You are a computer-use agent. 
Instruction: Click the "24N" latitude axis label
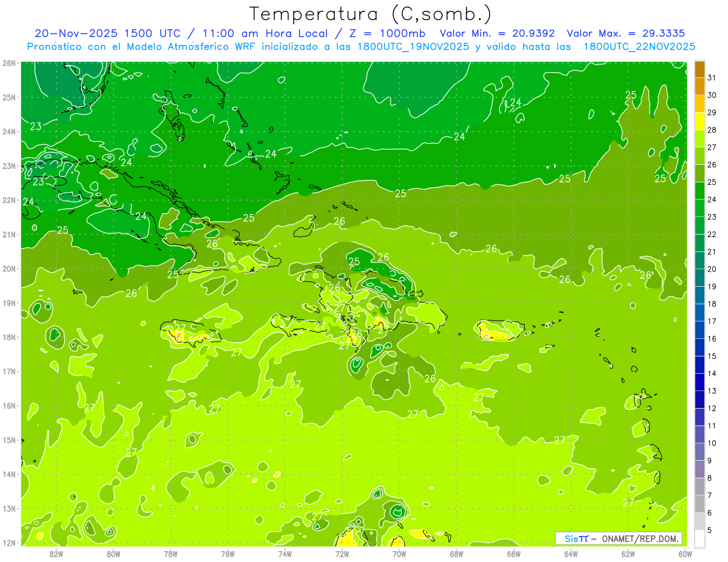[9, 132]
